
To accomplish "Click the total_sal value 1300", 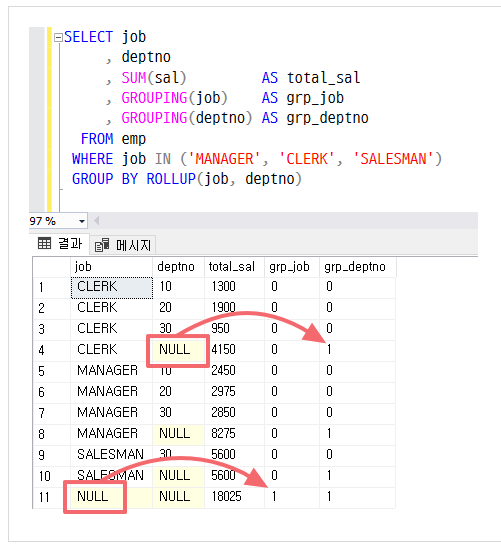I will [x=234, y=287].
